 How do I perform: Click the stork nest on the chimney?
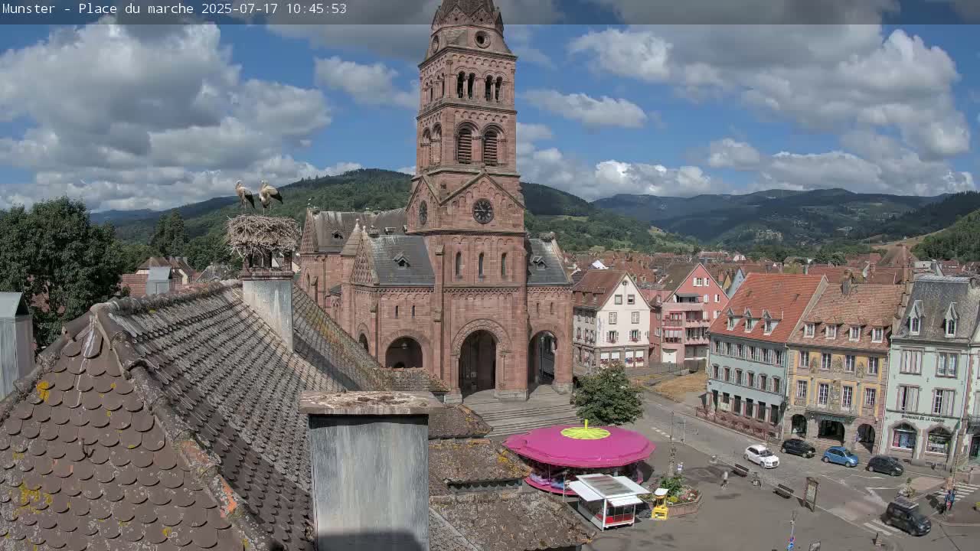point(263,235)
